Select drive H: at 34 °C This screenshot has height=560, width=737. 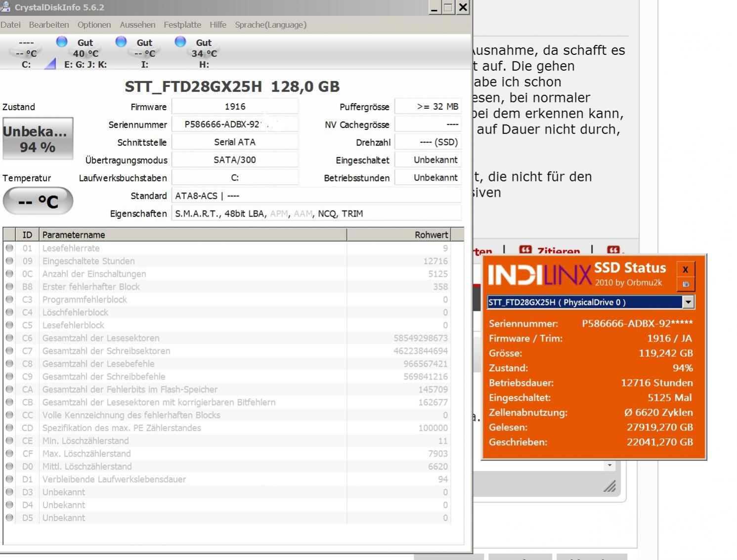click(204, 53)
